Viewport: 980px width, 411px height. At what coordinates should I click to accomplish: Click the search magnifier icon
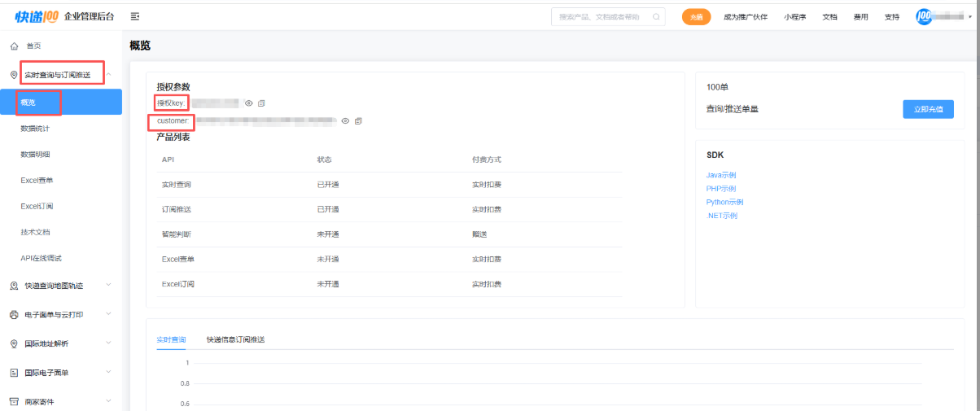pos(656,16)
